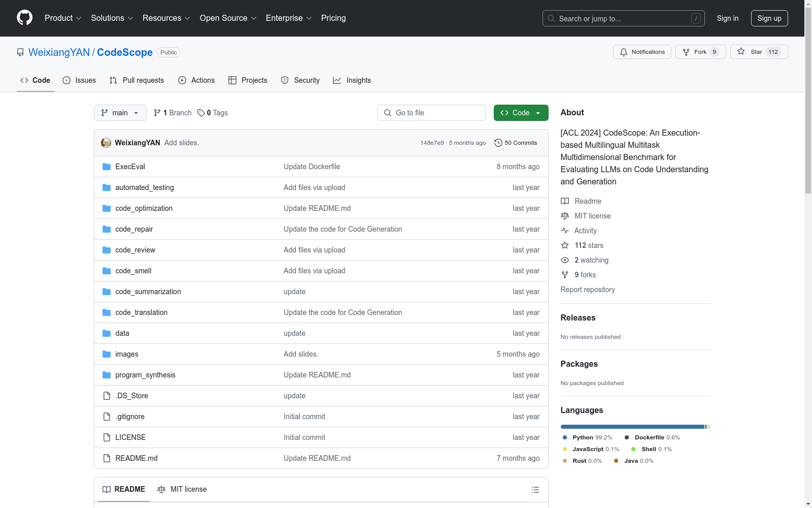Open the 1 Branch link

tap(173, 113)
